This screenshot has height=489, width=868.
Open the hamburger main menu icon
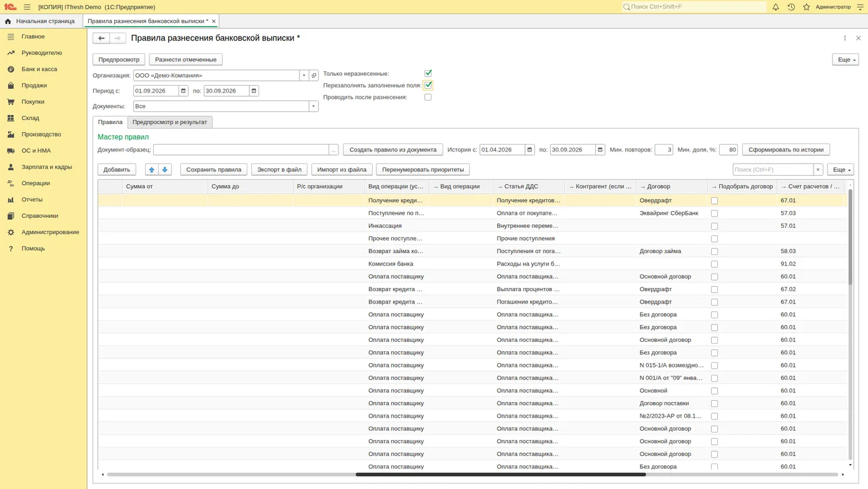(x=27, y=7)
